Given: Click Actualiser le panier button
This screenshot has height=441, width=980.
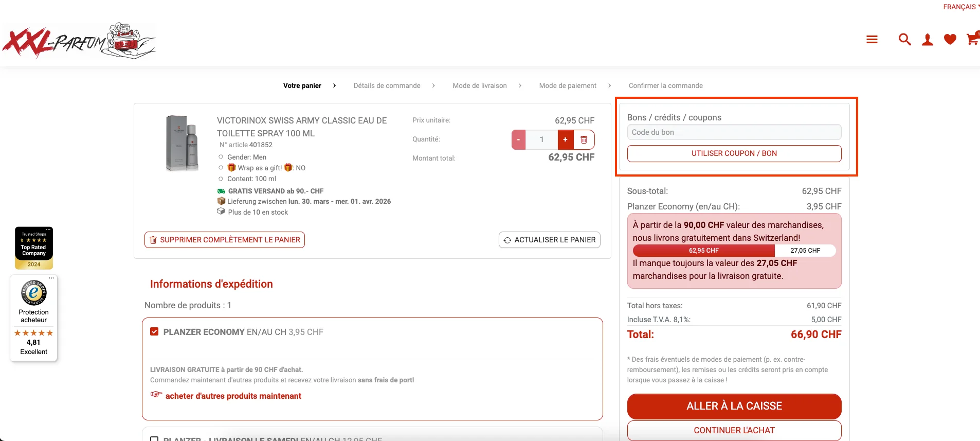Looking at the screenshot, I should point(550,240).
